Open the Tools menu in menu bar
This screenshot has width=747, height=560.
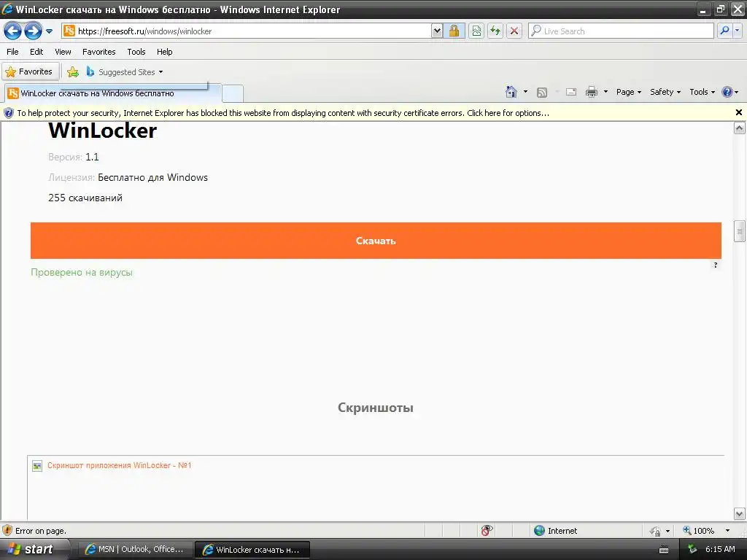pyautogui.click(x=136, y=52)
